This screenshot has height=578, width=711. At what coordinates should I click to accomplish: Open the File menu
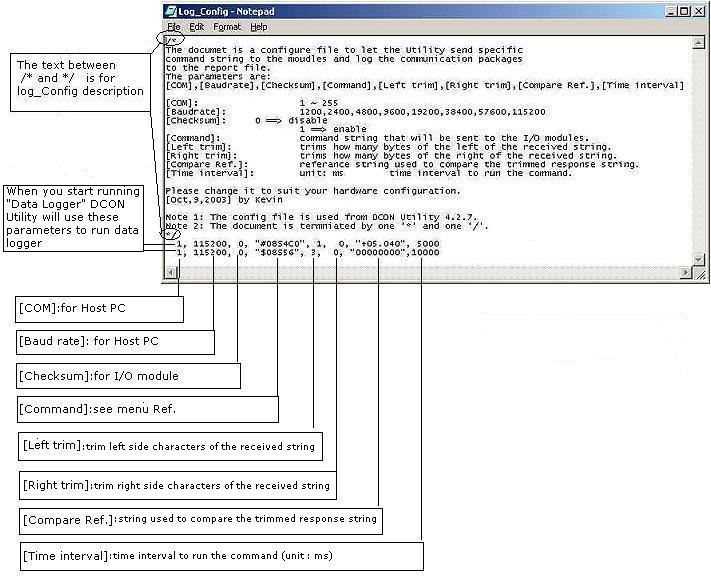tap(174, 27)
